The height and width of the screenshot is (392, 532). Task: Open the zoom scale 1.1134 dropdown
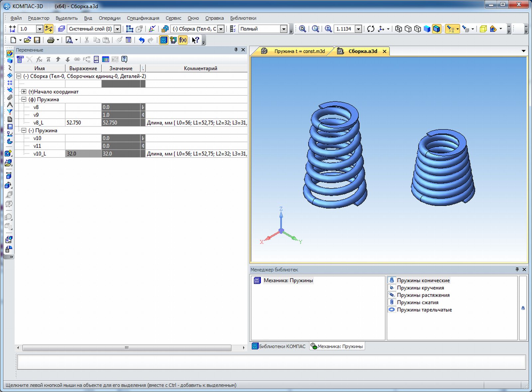[x=358, y=29]
